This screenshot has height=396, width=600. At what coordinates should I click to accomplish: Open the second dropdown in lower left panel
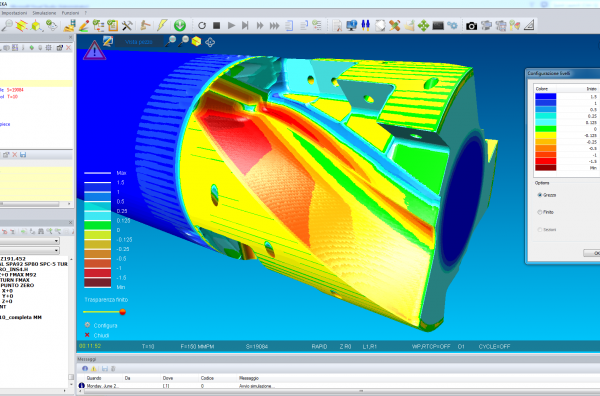tap(30, 250)
